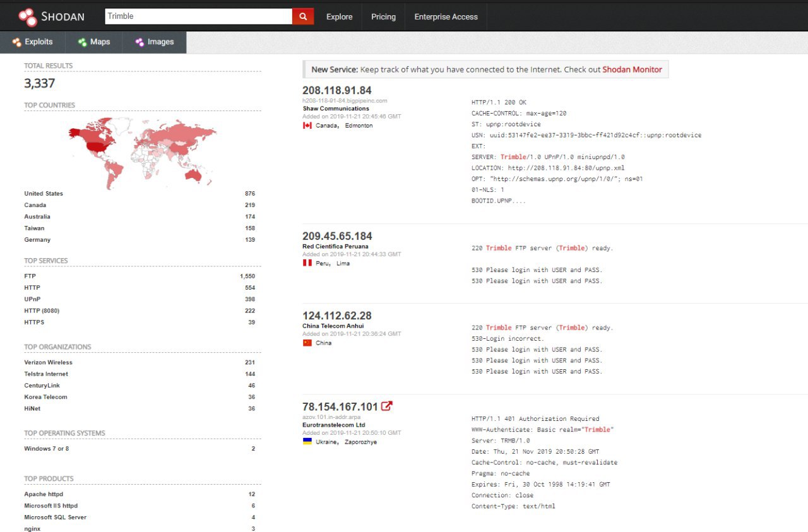Filter by Microsoft IIS httpd product
808x532 pixels.
(51, 505)
